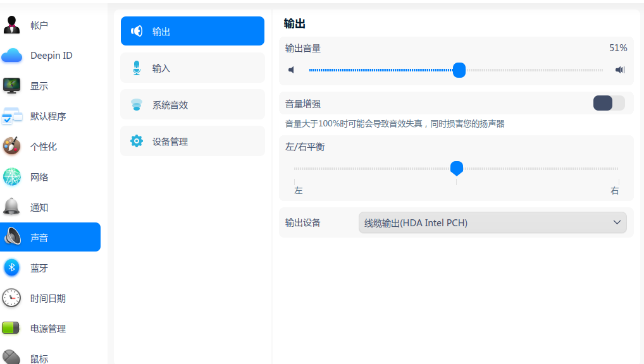Image resolution: width=644 pixels, height=364 pixels.
Task: Open 时间日期 clock icon
Action: (12, 298)
